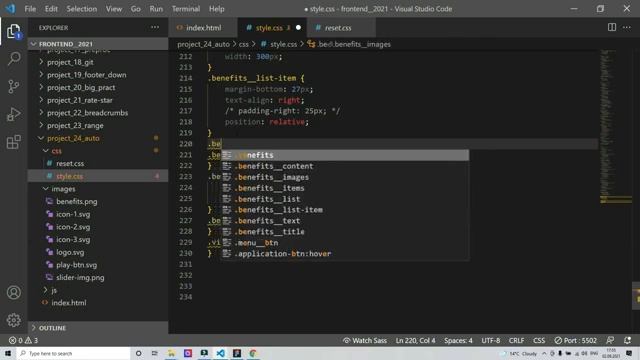The width and height of the screenshot is (640, 360).
Task: Switch to index.html editor tab
Action: click(x=203, y=28)
